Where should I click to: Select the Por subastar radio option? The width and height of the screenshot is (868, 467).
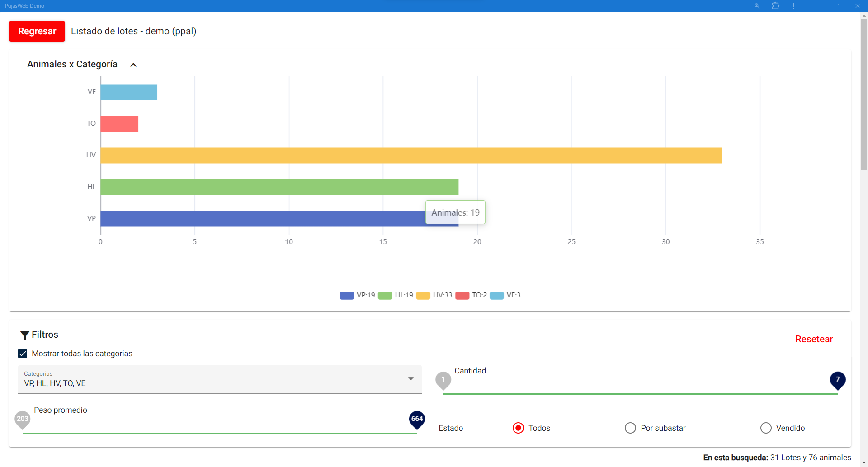(630, 428)
